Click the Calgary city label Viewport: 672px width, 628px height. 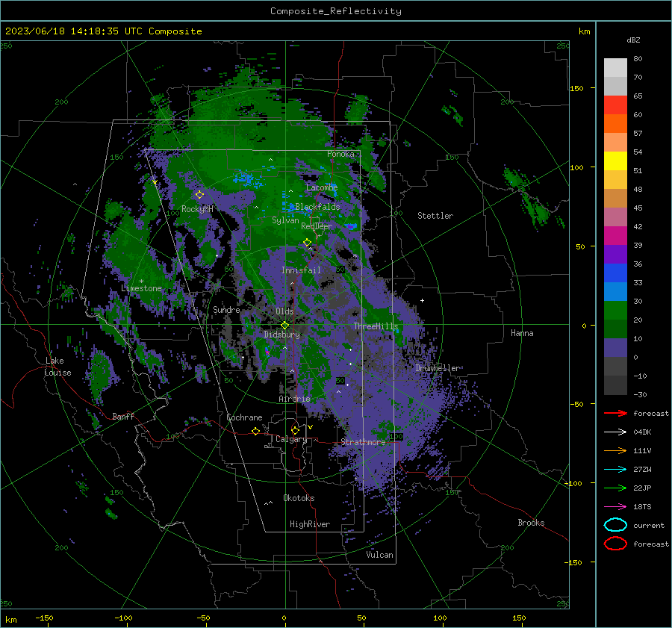[x=291, y=439]
